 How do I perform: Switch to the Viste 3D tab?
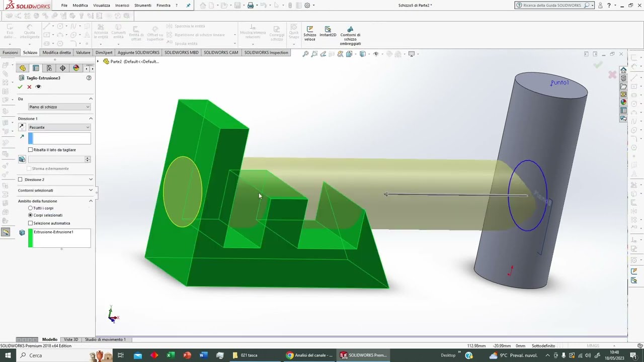[x=71, y=339]
